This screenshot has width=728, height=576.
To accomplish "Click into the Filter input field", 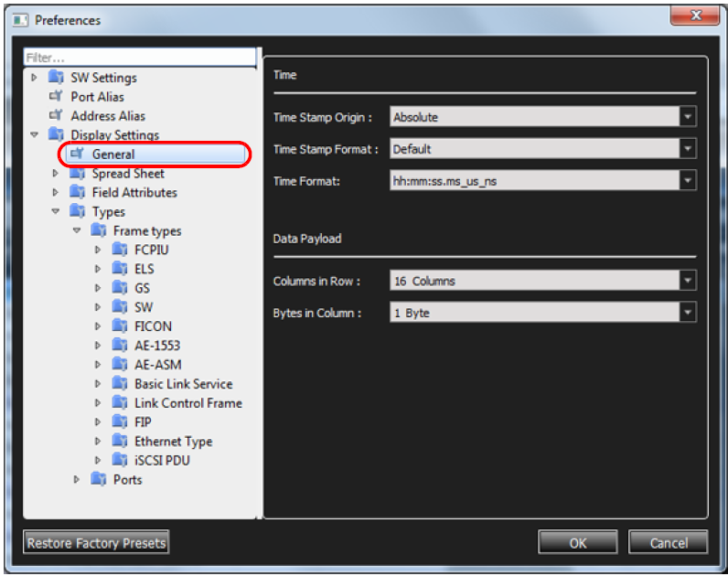I will coord(140,58).
